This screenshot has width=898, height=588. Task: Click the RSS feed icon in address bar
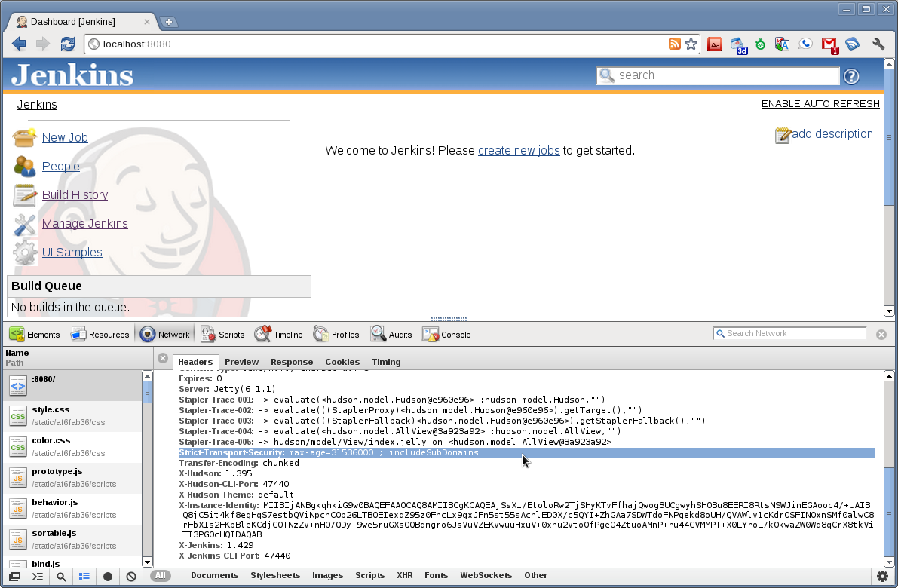click(x=675, y=44)
